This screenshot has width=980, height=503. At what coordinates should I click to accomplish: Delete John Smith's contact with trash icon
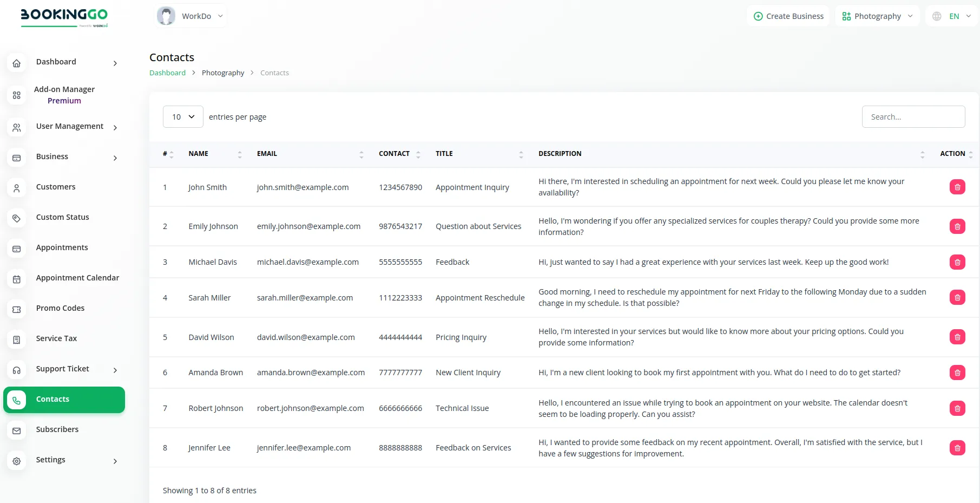pos(957,187)
